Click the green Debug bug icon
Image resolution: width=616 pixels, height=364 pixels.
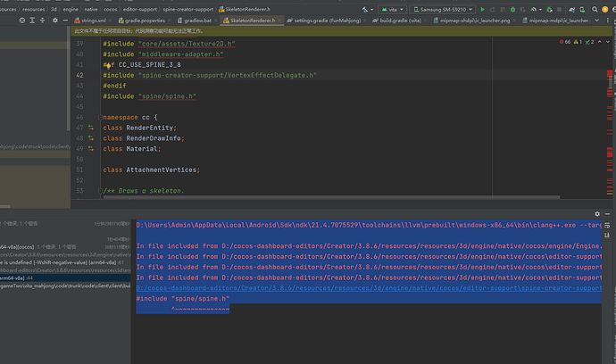(512, 10)
